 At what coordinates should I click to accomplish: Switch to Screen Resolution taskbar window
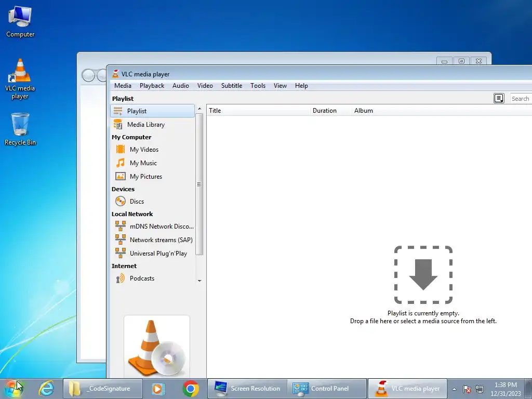pyautogui.click(x=247, y=389)
